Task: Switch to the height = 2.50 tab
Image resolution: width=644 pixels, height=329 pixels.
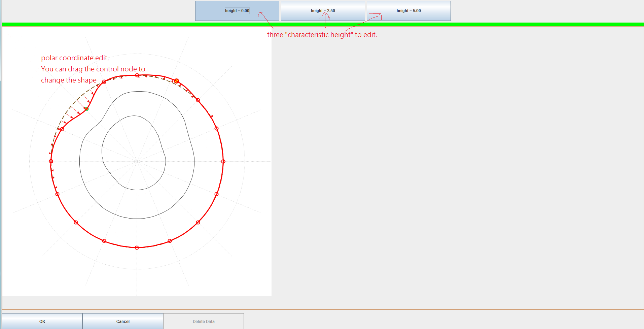Action: tap(323, 11)
